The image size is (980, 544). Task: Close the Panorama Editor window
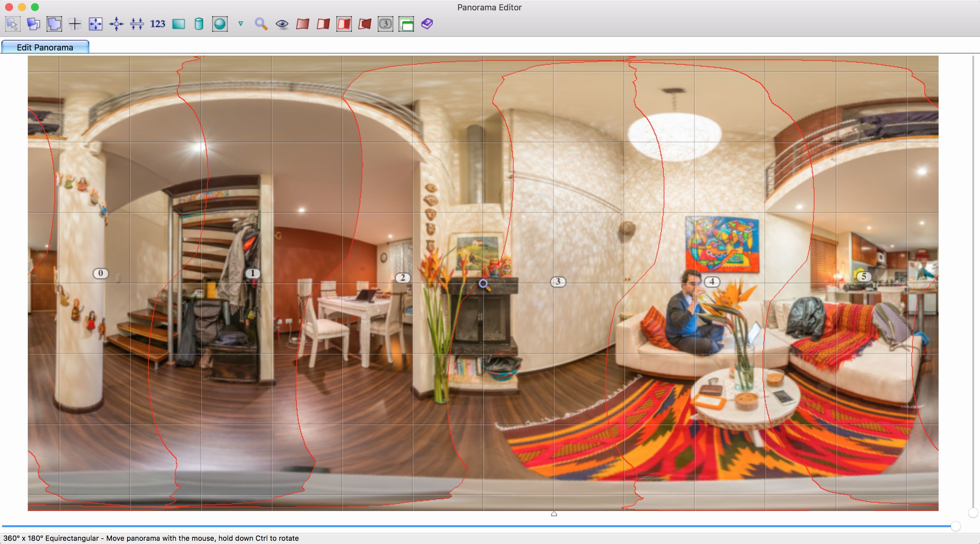point(9,7)
